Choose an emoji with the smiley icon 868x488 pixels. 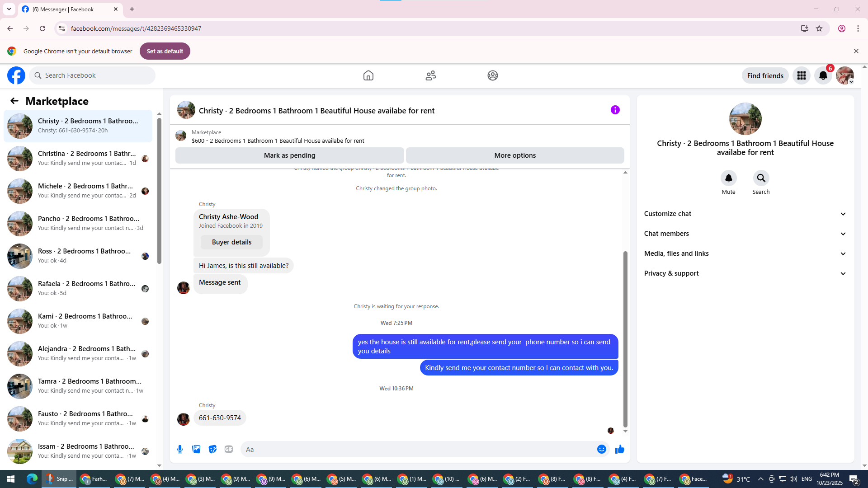tap(601, 449)
